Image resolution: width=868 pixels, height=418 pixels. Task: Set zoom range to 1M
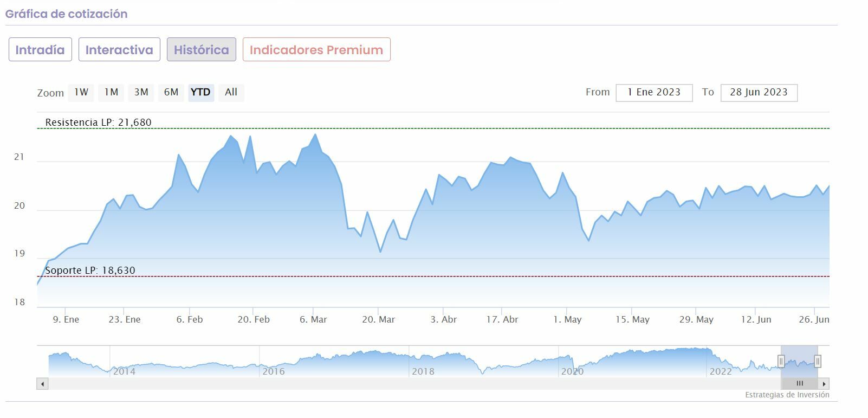[111, 92]
